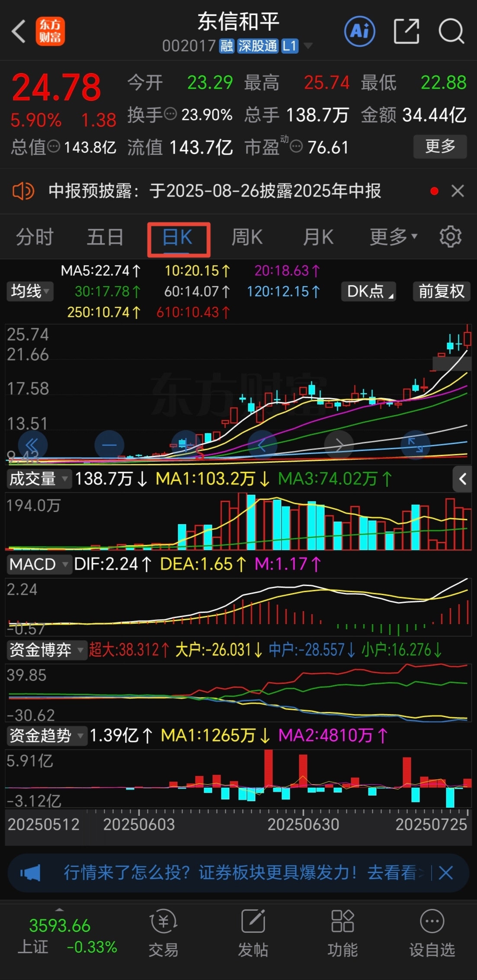
Task: Open the 资金博弈 indicator dropdown
Action: coord(47,650)
